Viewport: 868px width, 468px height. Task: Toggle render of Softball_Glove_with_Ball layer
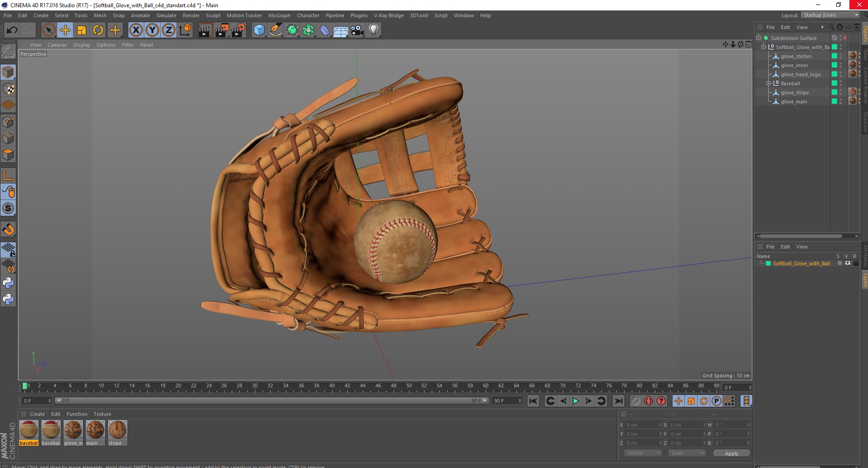856,263
